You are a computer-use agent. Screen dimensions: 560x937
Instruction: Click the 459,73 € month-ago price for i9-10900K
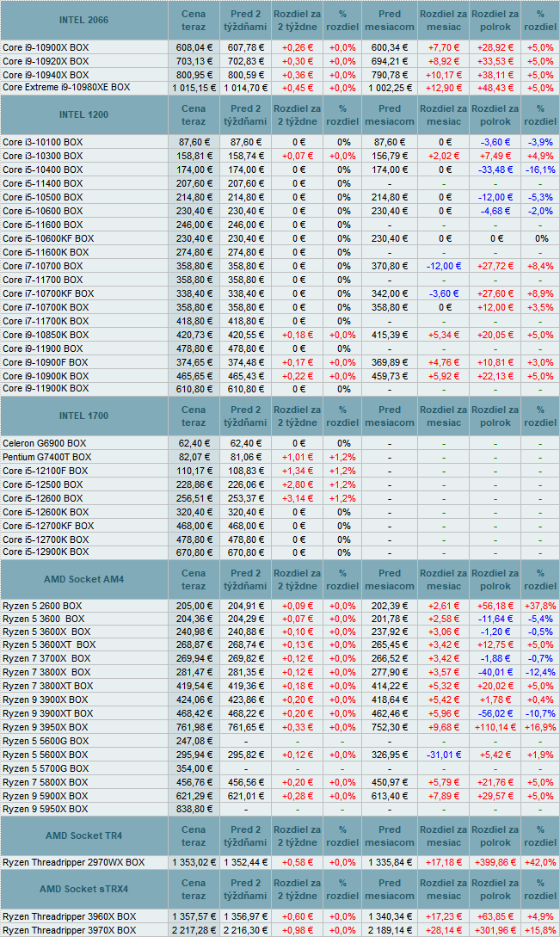point(390,376)
